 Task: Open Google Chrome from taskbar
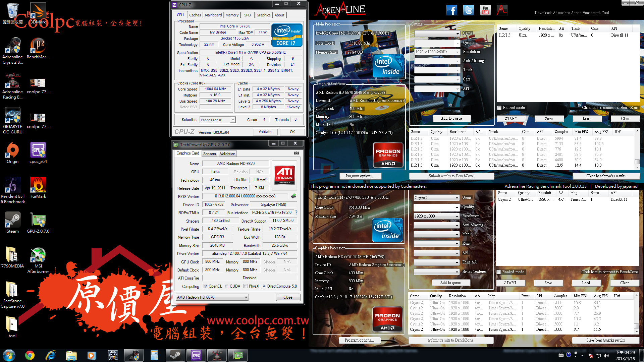point(30,355)
